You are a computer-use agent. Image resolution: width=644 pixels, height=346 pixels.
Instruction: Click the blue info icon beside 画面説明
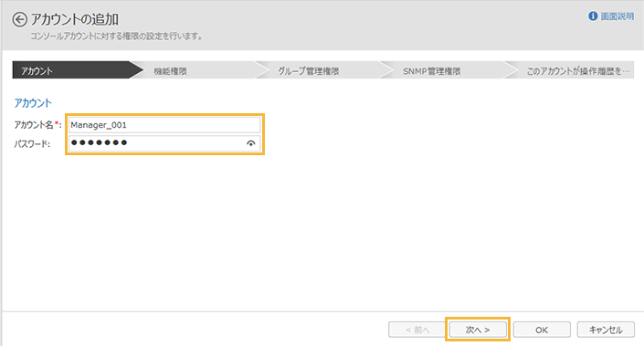[593, 16]
